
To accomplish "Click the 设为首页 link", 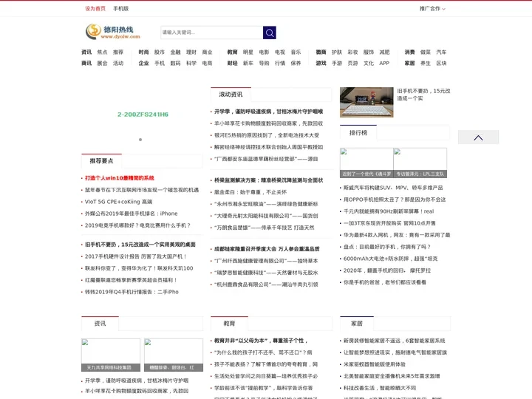I will click(95, 8).
